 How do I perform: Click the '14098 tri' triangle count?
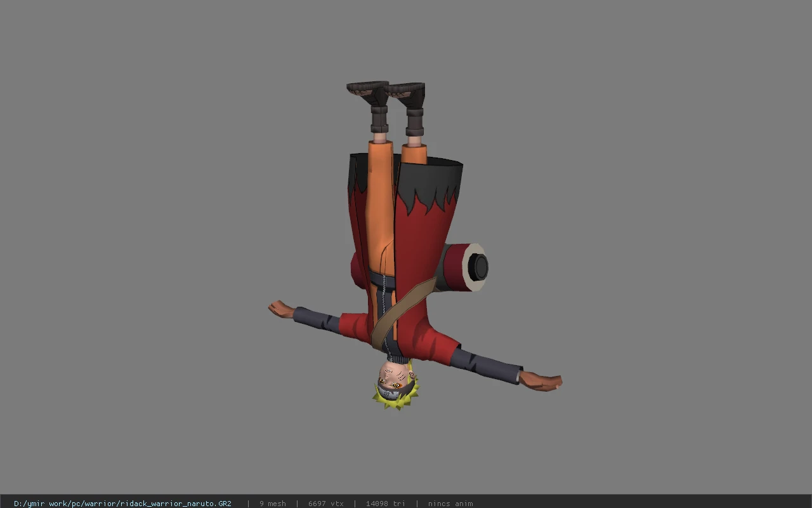[x=385, y=504]
